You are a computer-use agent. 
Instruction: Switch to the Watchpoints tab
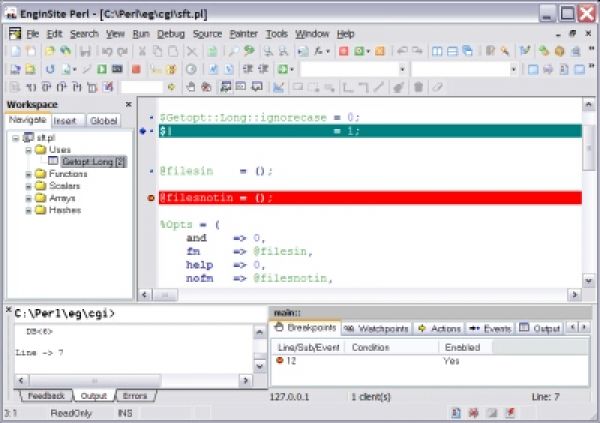[x=375, y=329]
